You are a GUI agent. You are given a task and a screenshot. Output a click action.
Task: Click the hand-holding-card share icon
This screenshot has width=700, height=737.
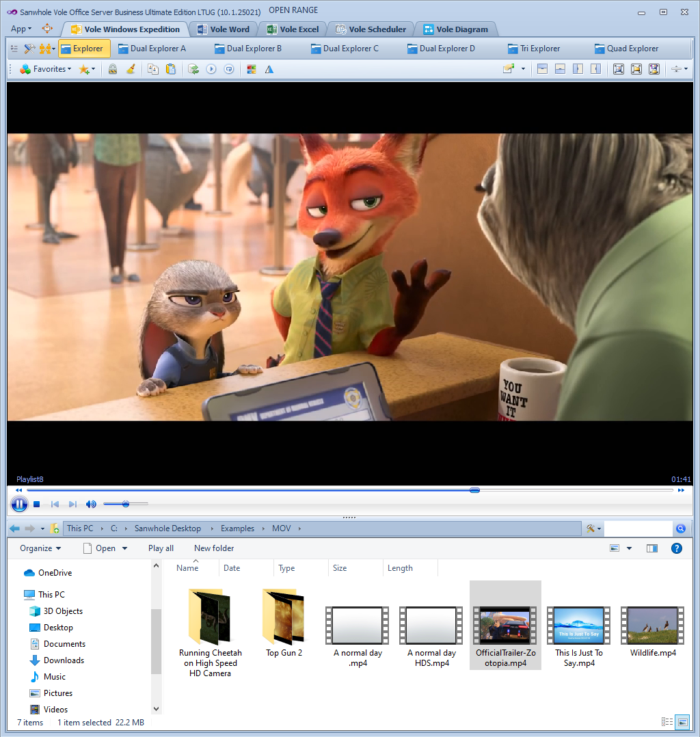pos(509,69)
